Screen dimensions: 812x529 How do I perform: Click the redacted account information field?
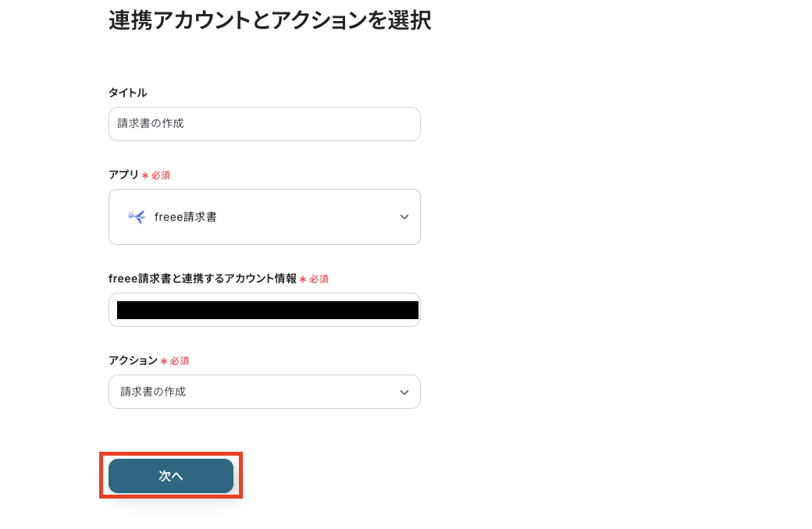pos(264,310)
